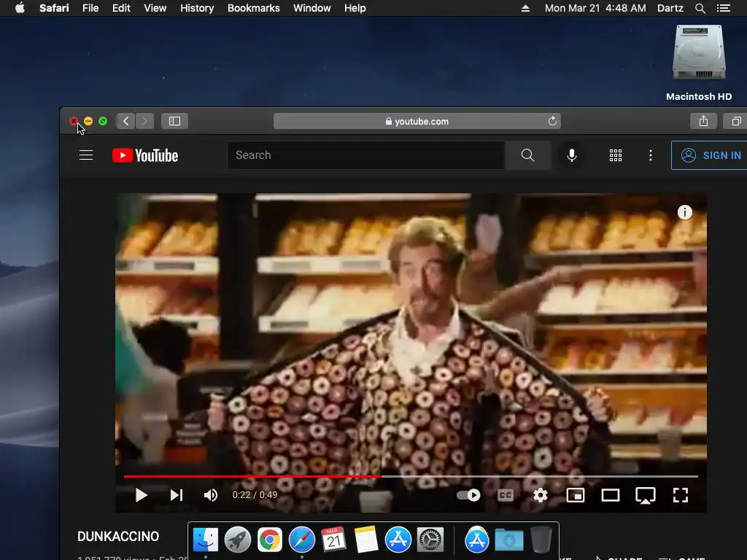Open the Trash
Screen dimensions: 747x560
tap(541, 540)
